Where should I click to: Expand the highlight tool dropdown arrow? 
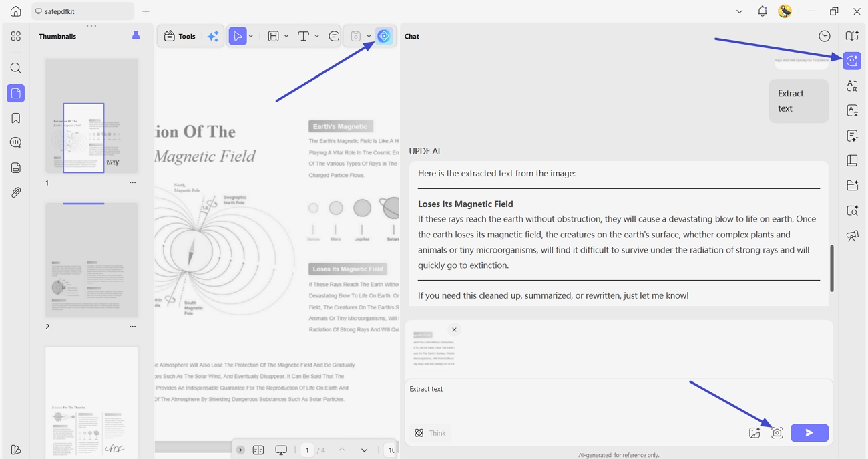coord(286,36)
